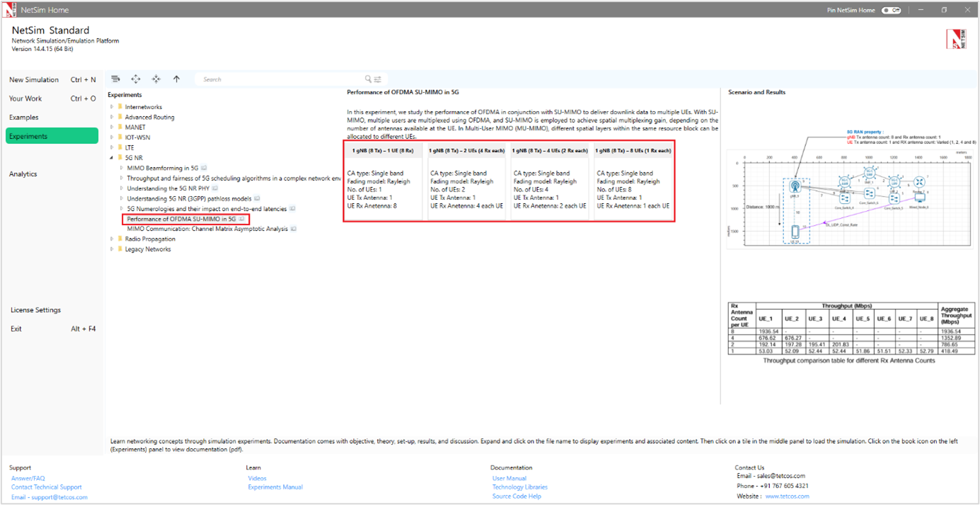Open New Simulation from the sidebar

tap(34, 80)
